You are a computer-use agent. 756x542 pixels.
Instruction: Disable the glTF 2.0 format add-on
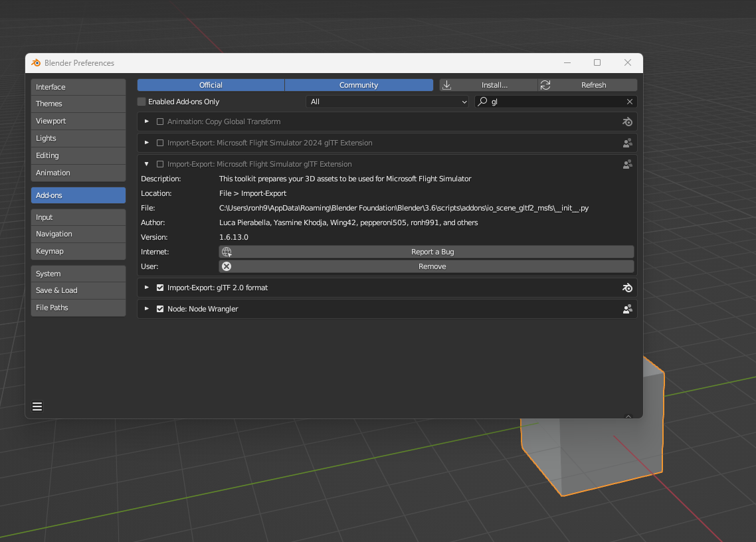point(160,288)
